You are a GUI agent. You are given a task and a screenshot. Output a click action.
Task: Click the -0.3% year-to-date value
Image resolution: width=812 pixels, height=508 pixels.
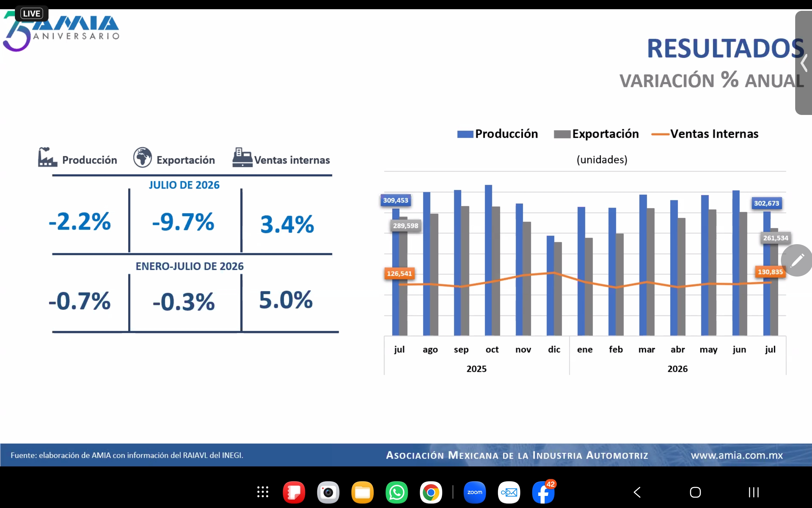pyautogui.click(x=184, y=301)
